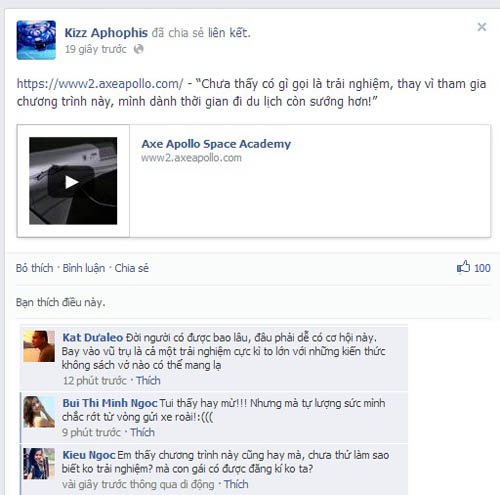Click the thumbs-up like count icon
The width and height of the screenshot is (500, 495).
463,267
